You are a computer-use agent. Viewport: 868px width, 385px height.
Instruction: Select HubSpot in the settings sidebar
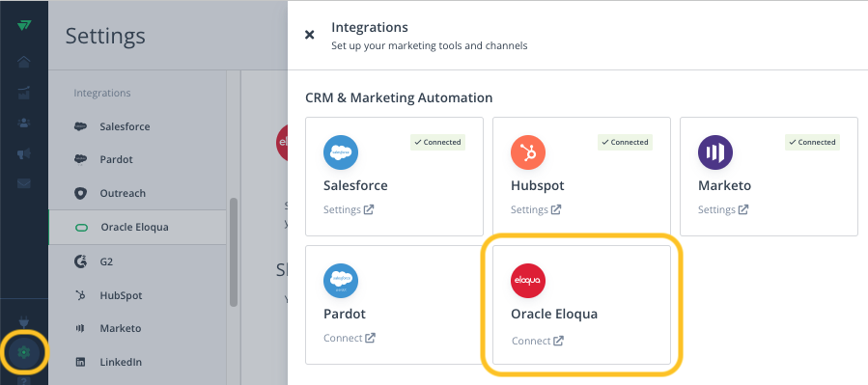pos(137,295)
